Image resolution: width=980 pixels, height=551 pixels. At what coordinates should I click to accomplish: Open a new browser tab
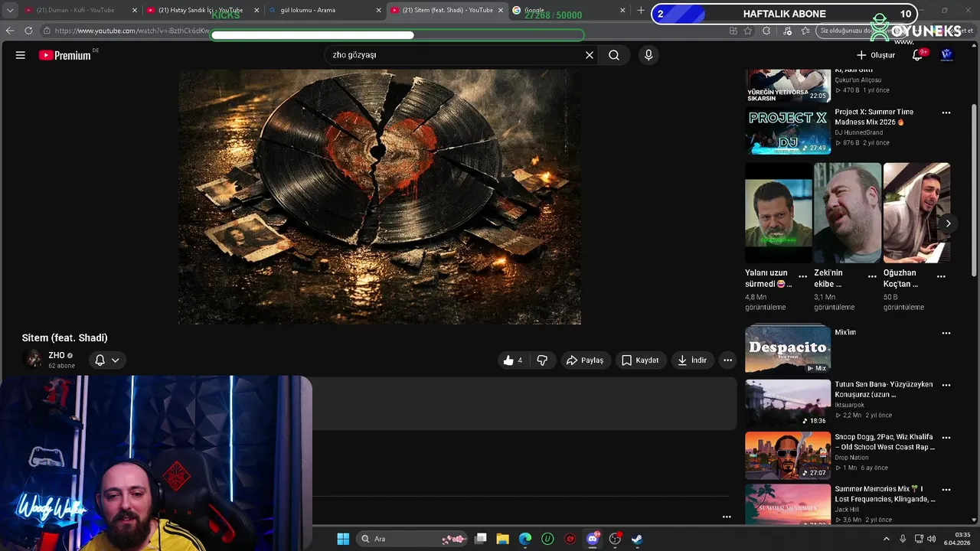click(x=641, y=10)
